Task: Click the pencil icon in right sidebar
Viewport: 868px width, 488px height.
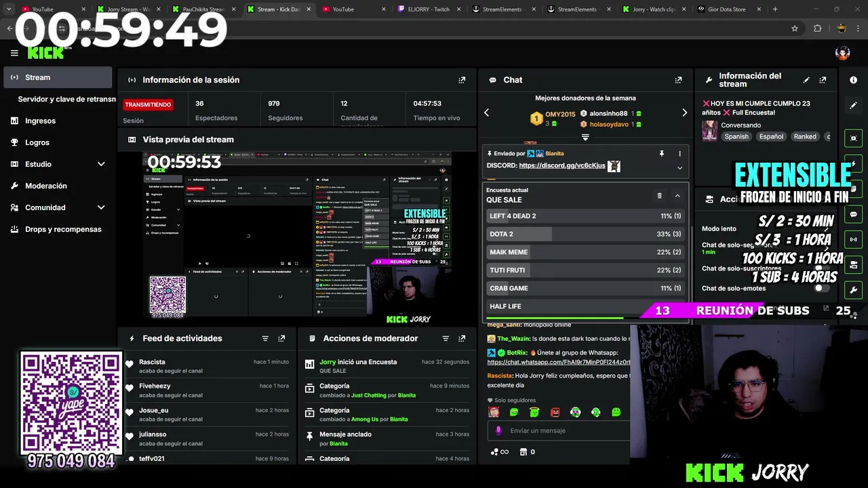Action: [x=853, y=106]
